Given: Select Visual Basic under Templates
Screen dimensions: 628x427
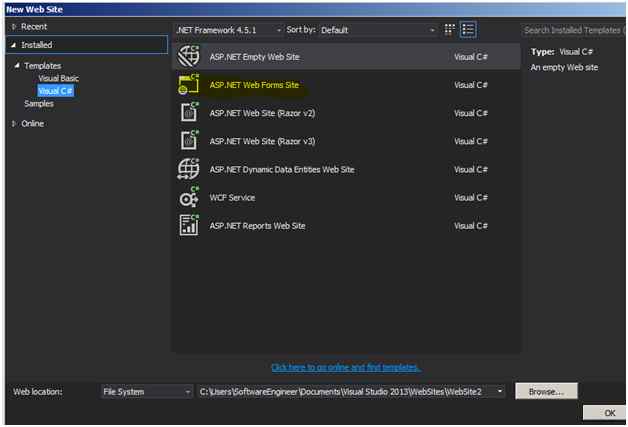Looking at the screenshot, I should coord(58,78).
